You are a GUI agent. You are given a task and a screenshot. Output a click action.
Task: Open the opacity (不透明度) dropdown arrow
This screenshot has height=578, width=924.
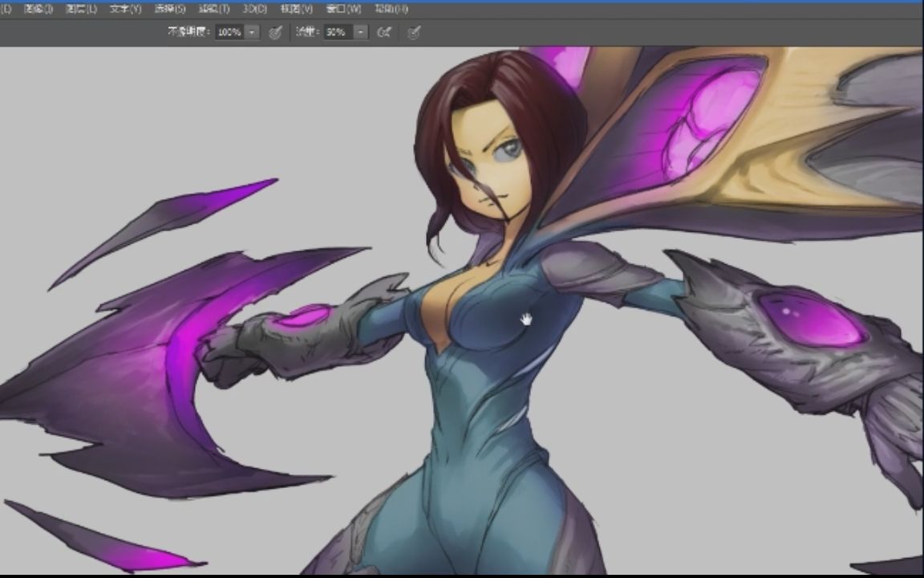252,32
